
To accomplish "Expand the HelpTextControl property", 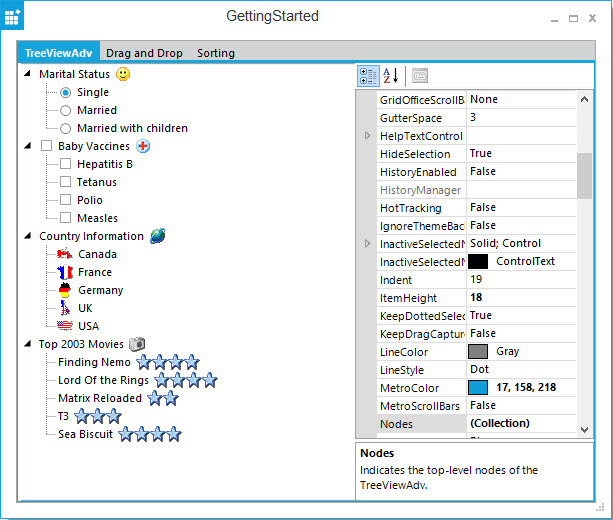I will 367,136.
